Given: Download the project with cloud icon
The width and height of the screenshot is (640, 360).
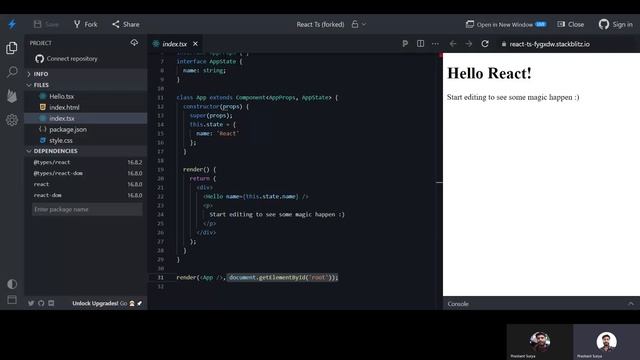Looking at the screenshot, I should click(x=134, y=42).
